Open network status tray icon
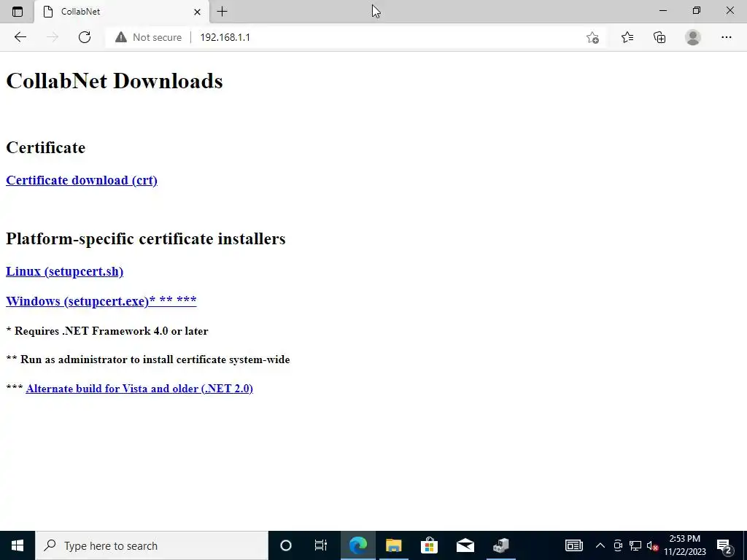 click(x=635, y=545)
